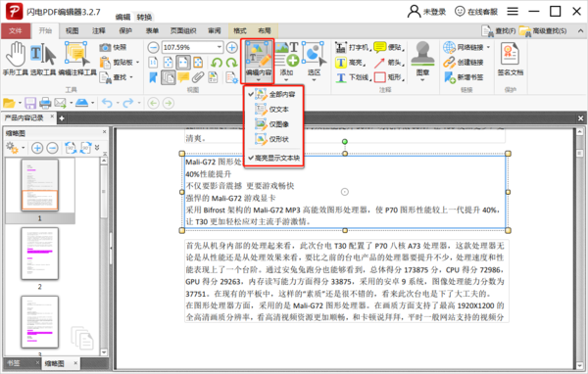This screenshot has height=374, width=588.
Task: Expand the 选区 Selection dropdown
Action: (x=314, y=80)
